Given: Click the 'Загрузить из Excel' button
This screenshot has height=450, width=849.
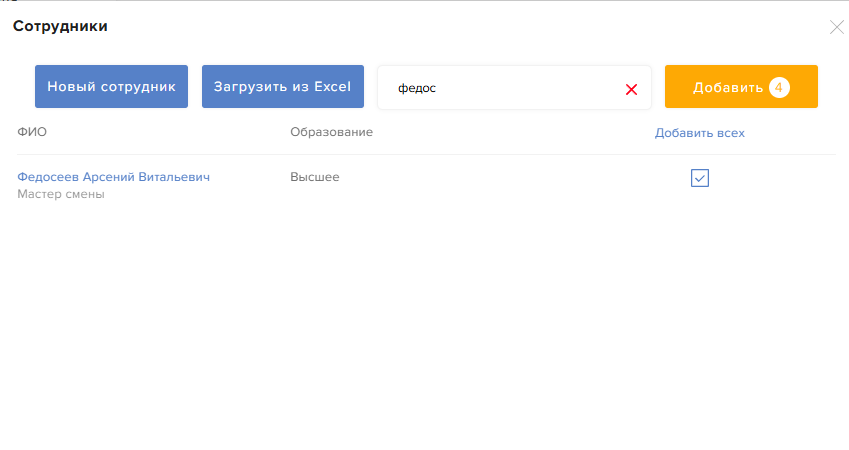Looking at the screenshot, I should [x=283, y=87].
